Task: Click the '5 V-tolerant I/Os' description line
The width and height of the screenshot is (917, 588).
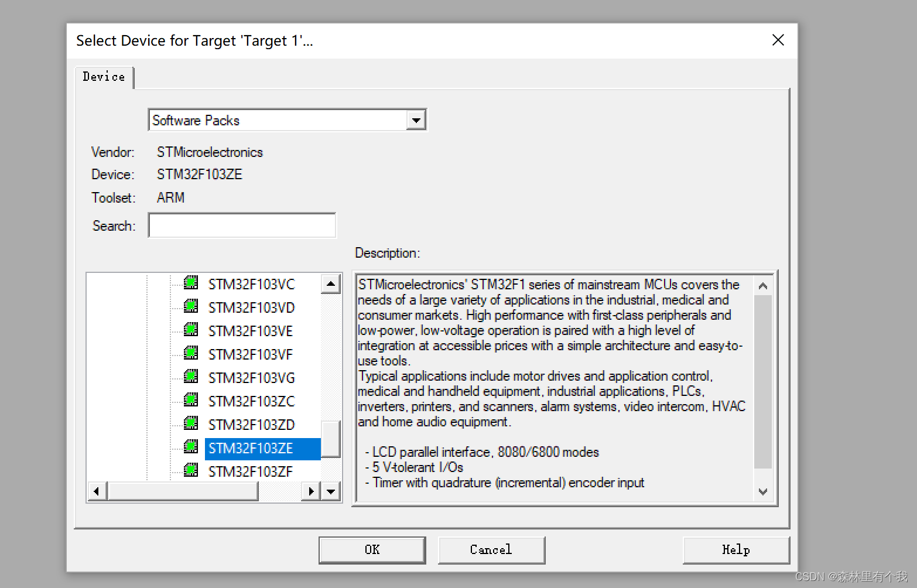Action: (x=414, y=467)
